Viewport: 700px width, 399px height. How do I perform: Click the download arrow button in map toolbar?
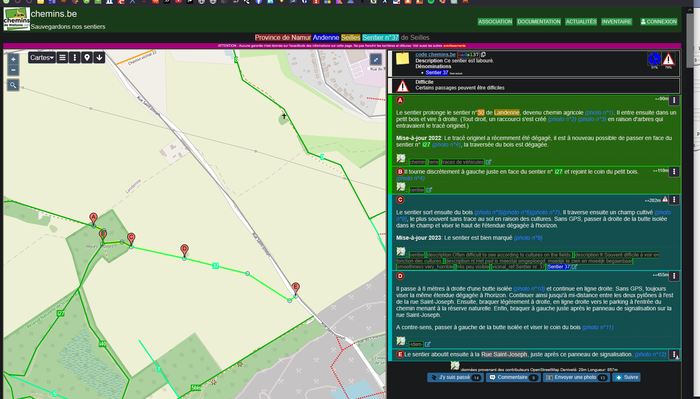click(99, 58)
